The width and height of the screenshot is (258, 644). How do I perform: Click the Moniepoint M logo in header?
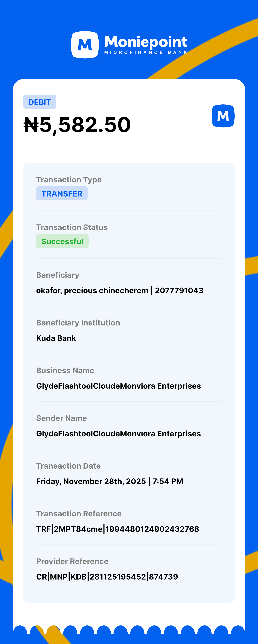85,45
